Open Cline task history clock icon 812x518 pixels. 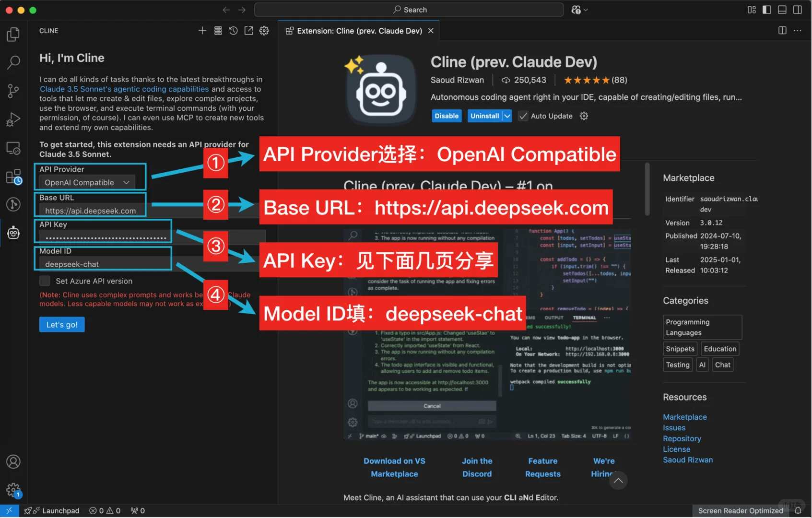point(233,30)
